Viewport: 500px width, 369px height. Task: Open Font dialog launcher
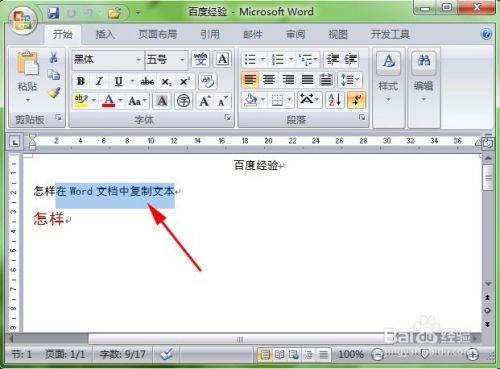[228, 117]
